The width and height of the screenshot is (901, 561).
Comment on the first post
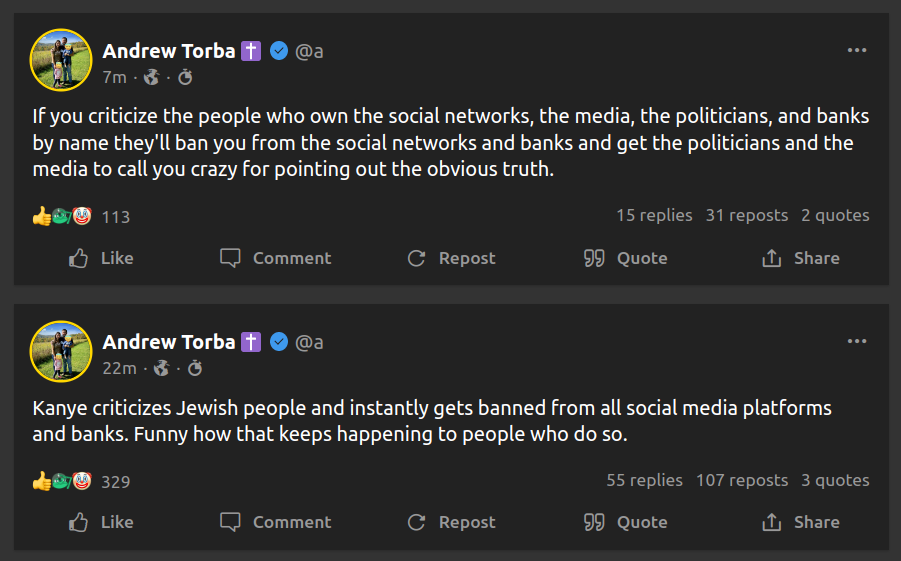click(275, 258)
